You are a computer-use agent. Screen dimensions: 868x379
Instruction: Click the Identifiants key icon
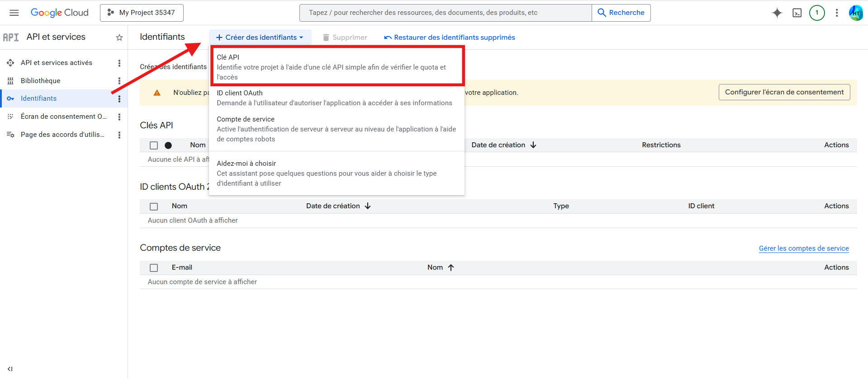(10, 98)
